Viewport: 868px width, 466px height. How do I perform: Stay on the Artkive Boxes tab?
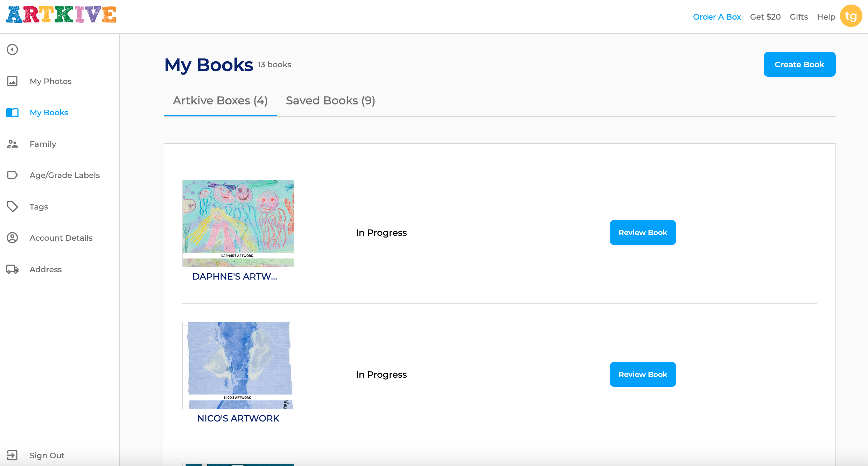pos(220,101)
